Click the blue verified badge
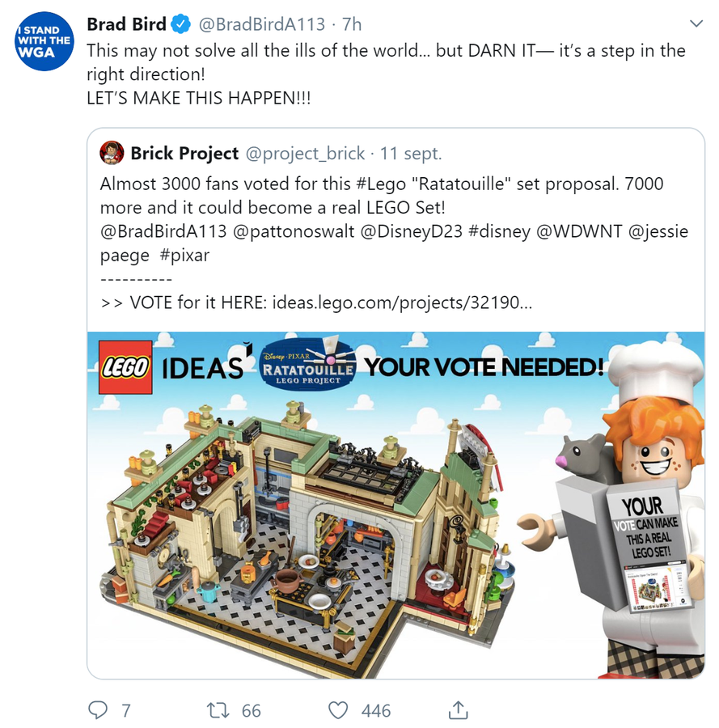 [x=181, y=24]
